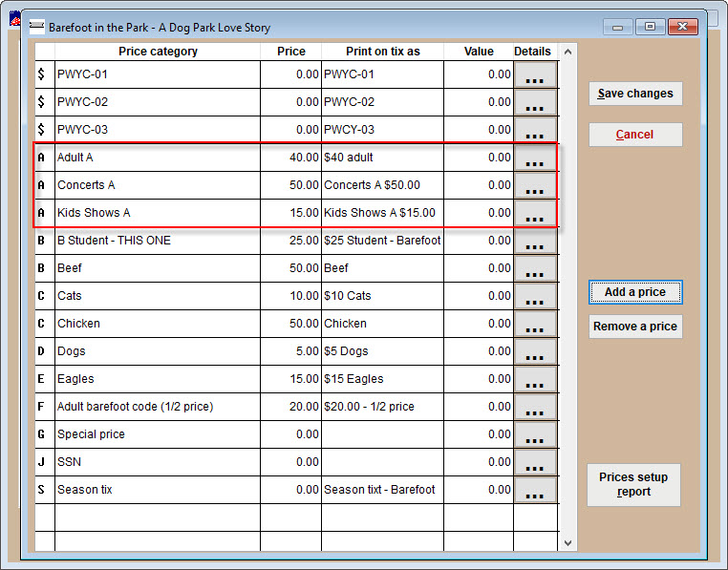Open details button for Adult A row
The width and height of the screenshot is (728, 570).
(x=534, y=158)
